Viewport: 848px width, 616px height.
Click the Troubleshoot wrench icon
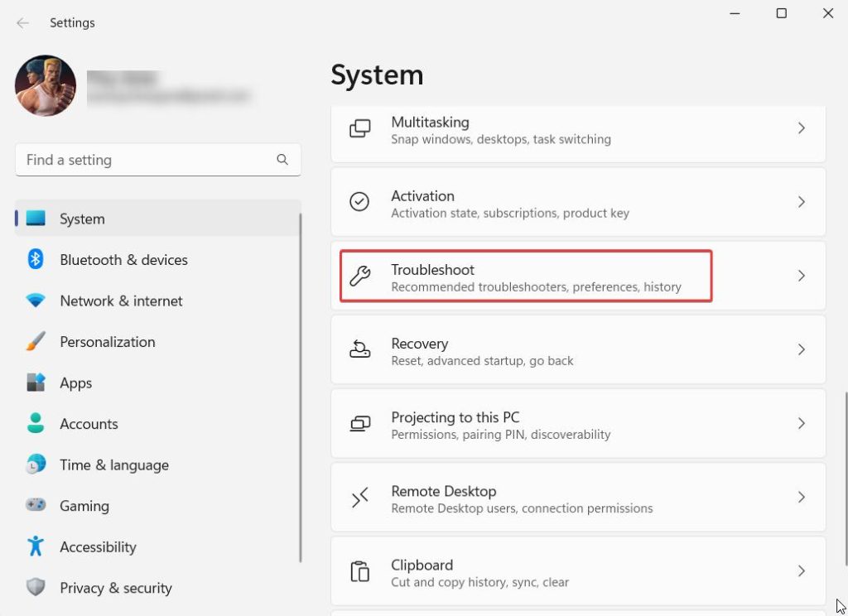359,277
